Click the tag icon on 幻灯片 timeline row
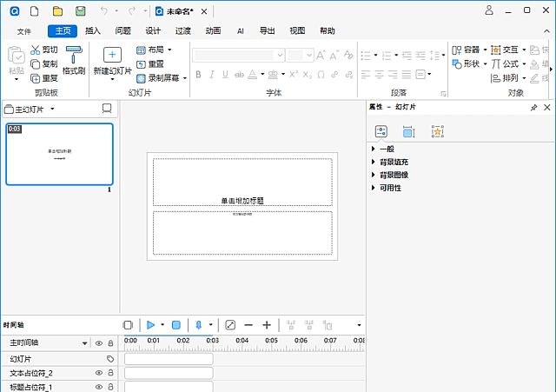Viewport: 556px width, 392px height. coord(110,359)
